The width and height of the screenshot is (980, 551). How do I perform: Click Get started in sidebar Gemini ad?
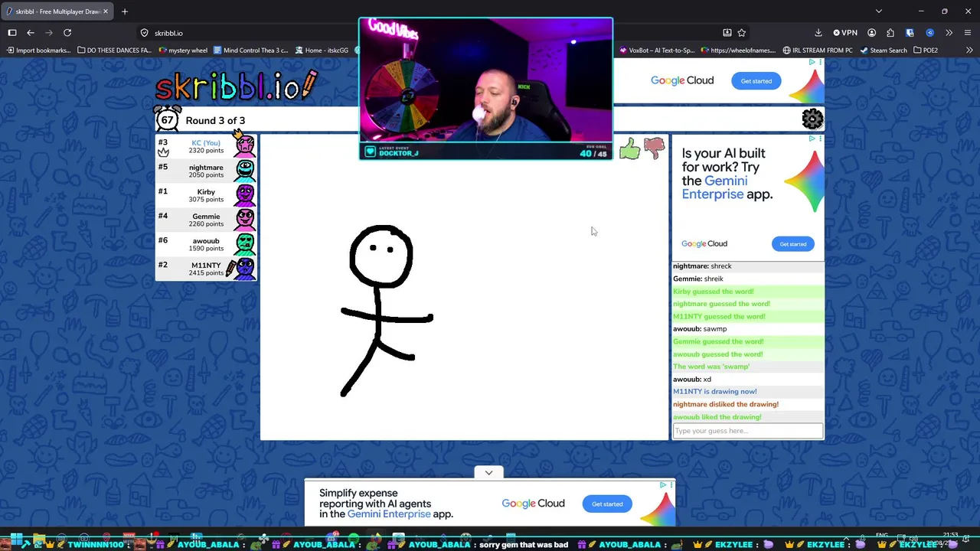tap(792, 244)
